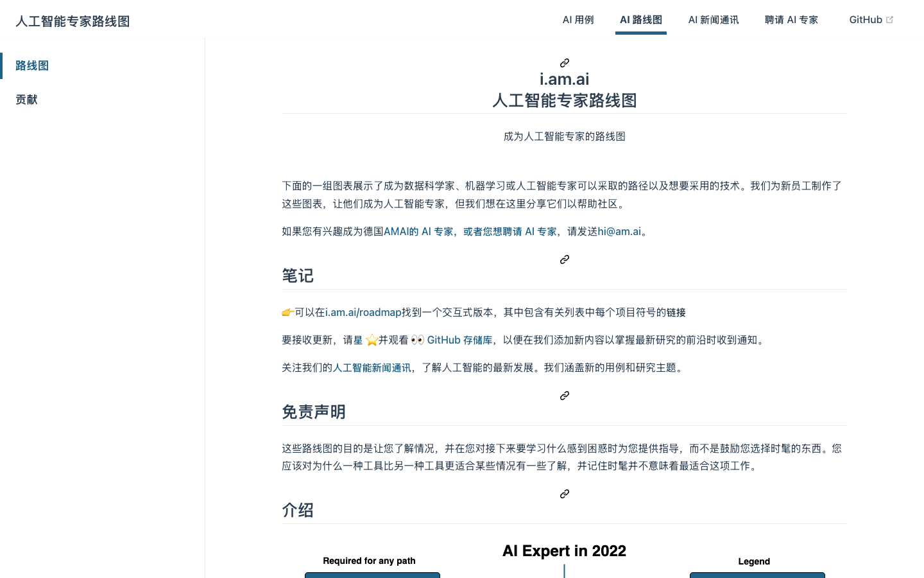924x578 pixels.
Task: Follow the 或者您想聘请 AI 专家 link
Action: 510,231
